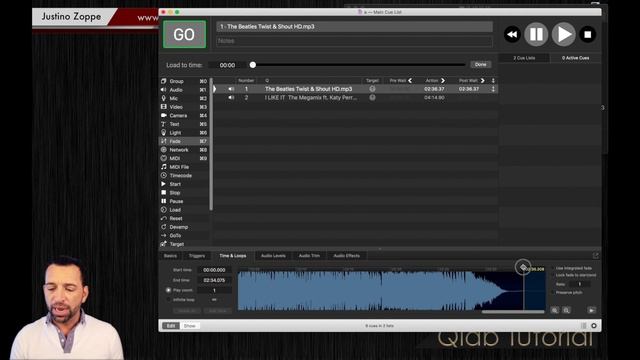
Task: Click continue mode column header arrows
Action: (x=493, y=80)
